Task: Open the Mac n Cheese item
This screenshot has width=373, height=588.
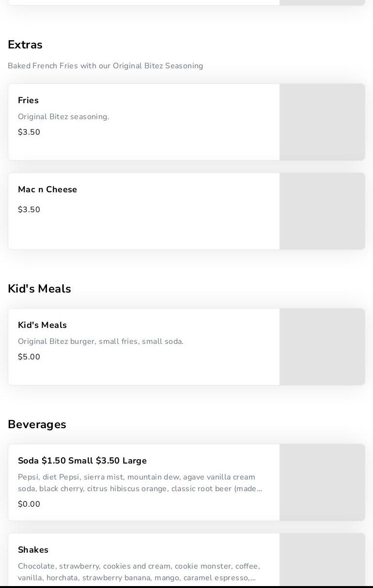Action: [x=47, y=189]
